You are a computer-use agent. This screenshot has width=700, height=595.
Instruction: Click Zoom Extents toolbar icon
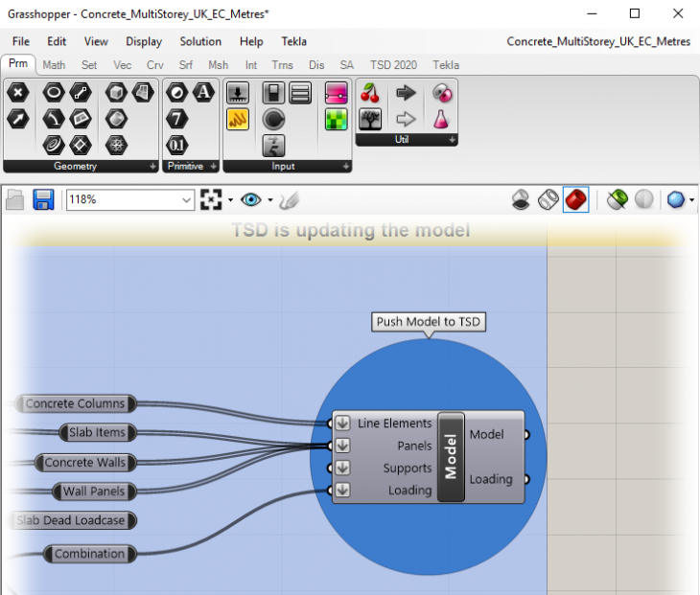(211, 199)
